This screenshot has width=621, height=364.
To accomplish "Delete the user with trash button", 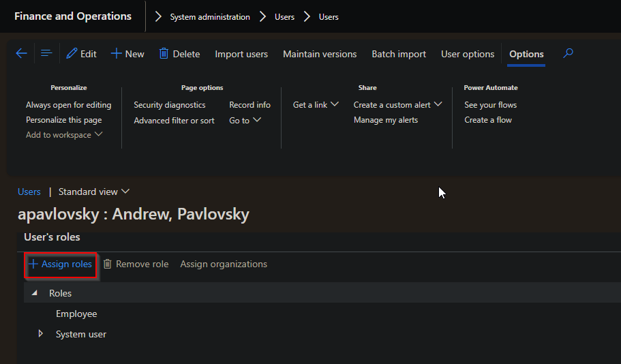I will [179, 54].
